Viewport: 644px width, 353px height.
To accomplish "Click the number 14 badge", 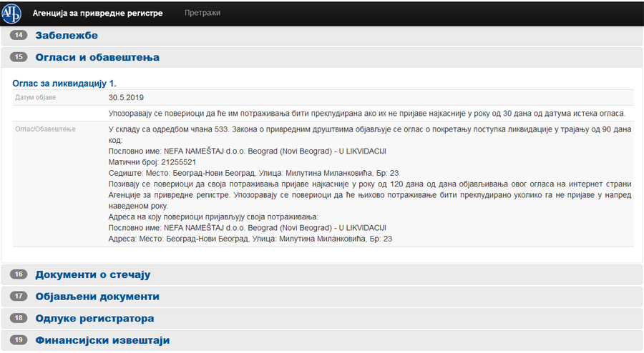I will coord(19,35).
